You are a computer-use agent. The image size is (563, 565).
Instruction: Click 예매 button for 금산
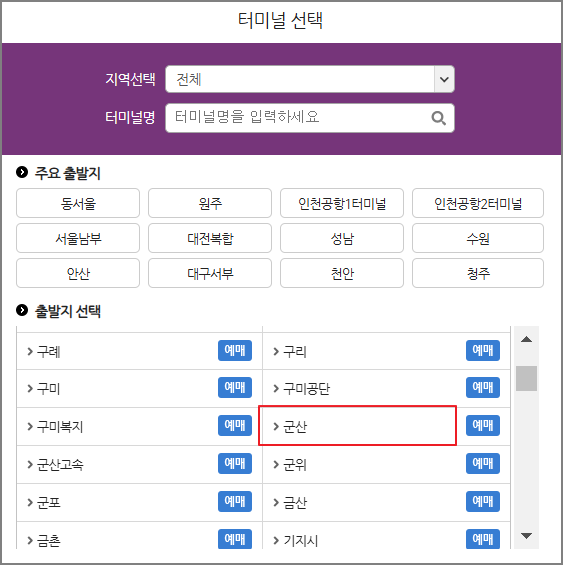coord(483,501)
